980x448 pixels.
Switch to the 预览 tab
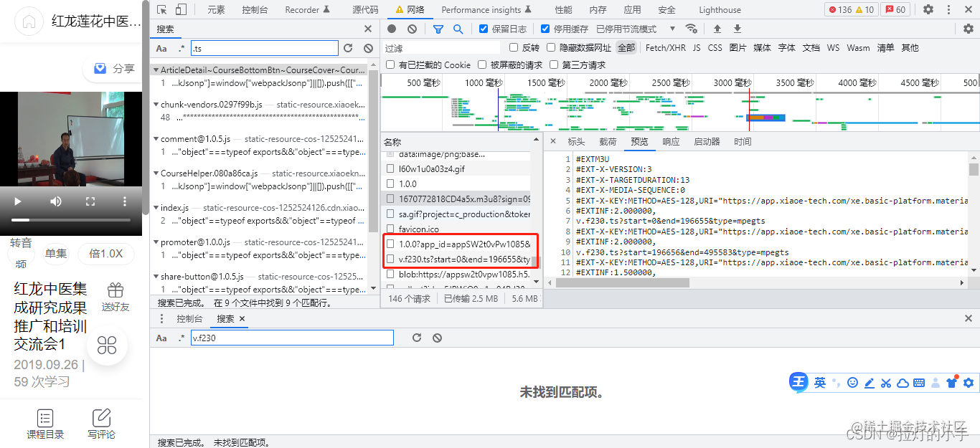pos(639,141)
